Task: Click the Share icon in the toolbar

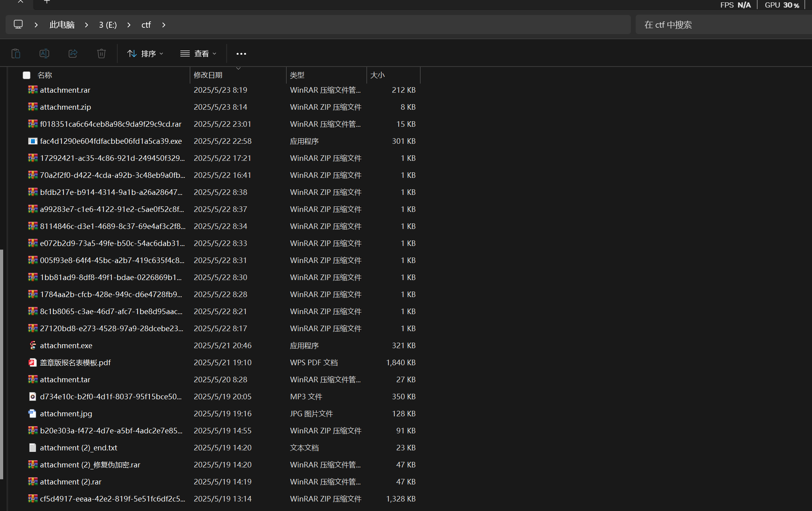Action: point(73,53)
